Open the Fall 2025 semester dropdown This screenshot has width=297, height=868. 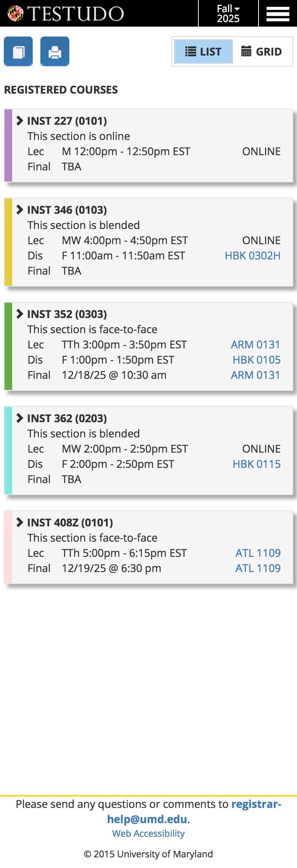tap(227, 14)
